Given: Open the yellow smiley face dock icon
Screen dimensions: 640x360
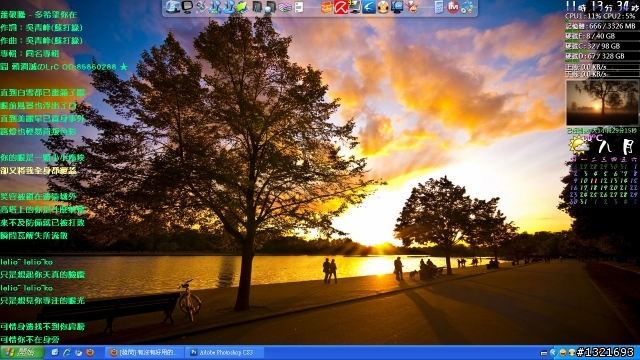Looking at the screenshot, I should [383, 7].
